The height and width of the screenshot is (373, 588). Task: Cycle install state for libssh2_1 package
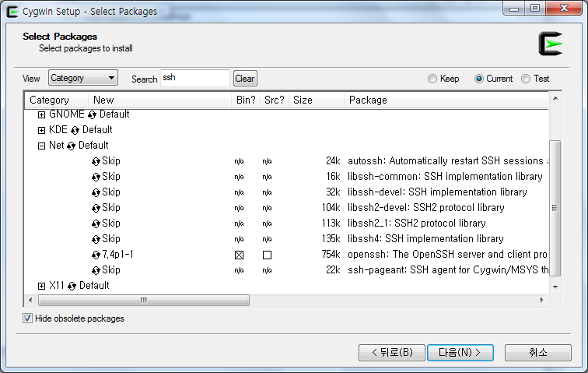(96, 223)
